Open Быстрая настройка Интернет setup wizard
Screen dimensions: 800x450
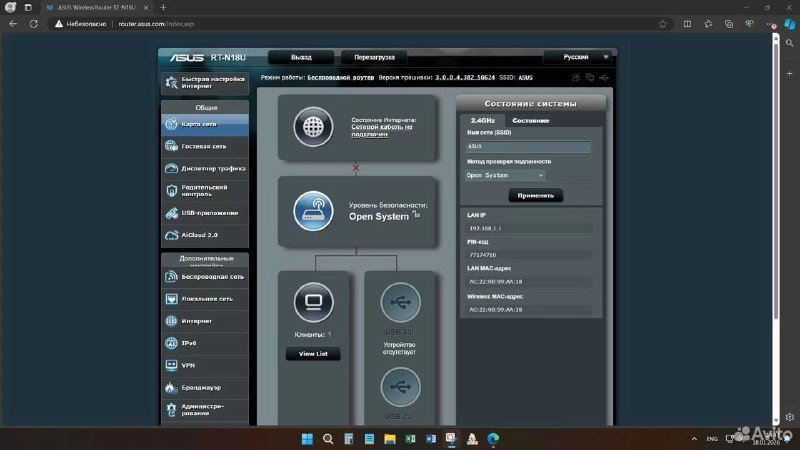tap(204, 82)
